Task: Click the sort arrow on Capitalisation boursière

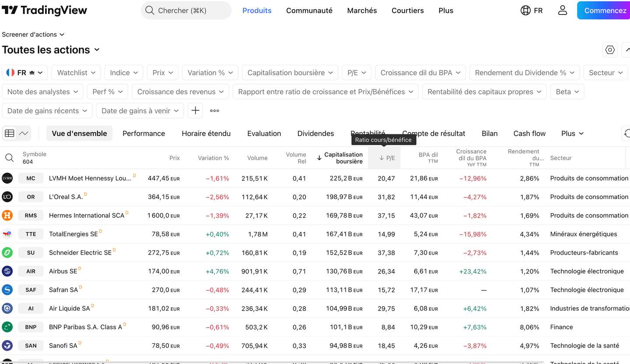Action: [319, 158]
